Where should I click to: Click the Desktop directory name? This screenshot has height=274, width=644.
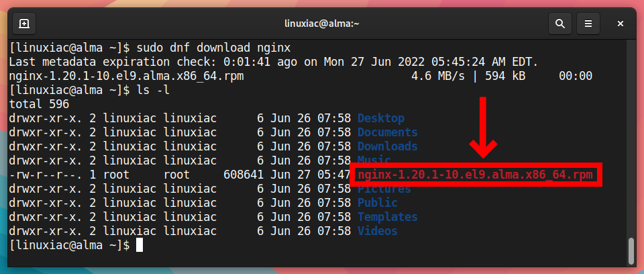(x=381, y=118)
